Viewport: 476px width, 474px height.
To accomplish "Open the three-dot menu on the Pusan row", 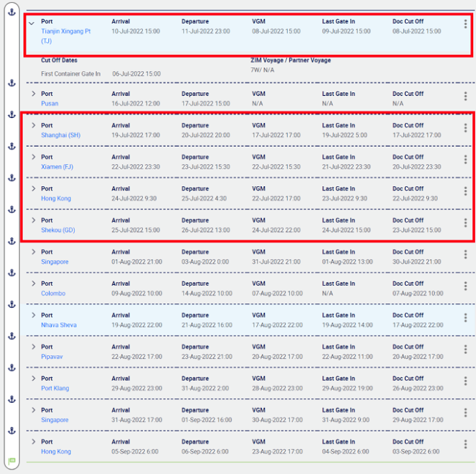I will pos(465,96).
